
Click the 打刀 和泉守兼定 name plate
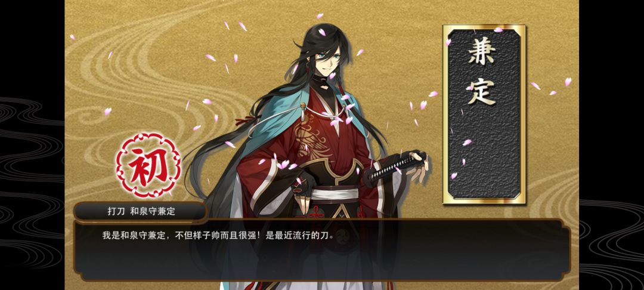tap(140, 212)
